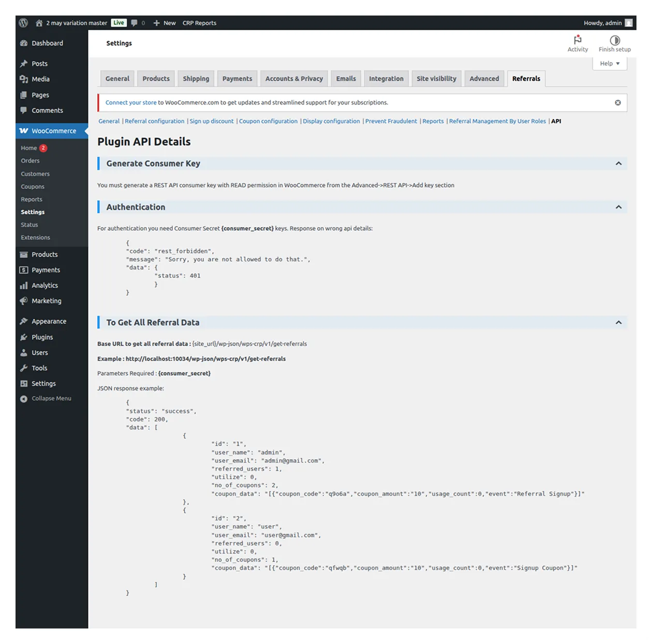This screenshot has height=644, width=652.
Task: Click the Live site status badge
Action: pos(119,23)
